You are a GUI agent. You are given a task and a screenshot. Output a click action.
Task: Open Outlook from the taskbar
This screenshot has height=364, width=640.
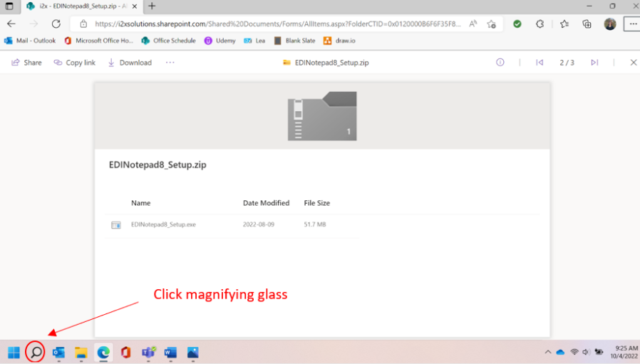pos(58,352)
